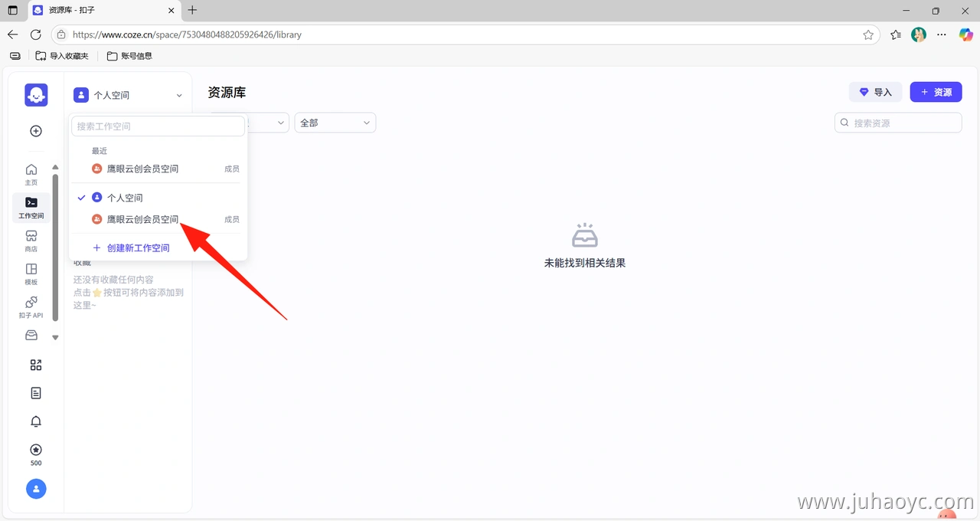The image size is (980, 521).
Task: Click the address bar URL
Action: click(187, 34)
